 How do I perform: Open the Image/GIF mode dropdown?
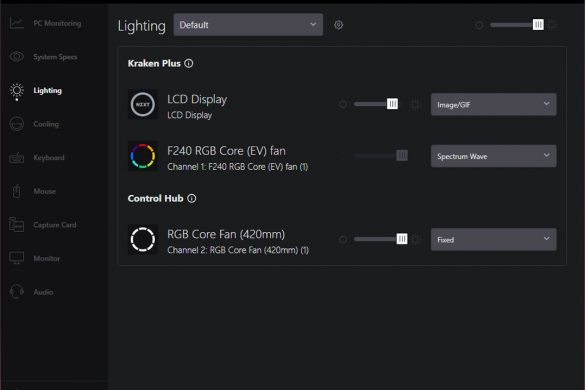494,104
